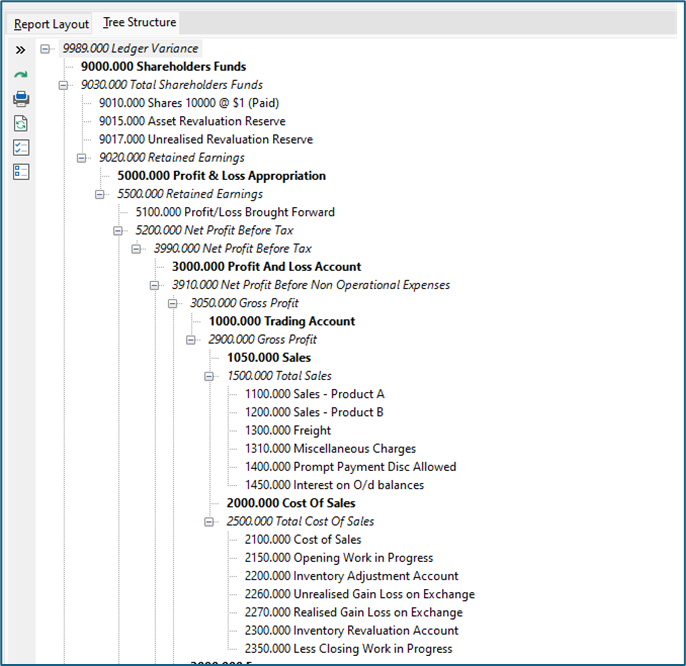Select 1000.000 Trading Account heading
686x666 pixels.
click(282, 322)
